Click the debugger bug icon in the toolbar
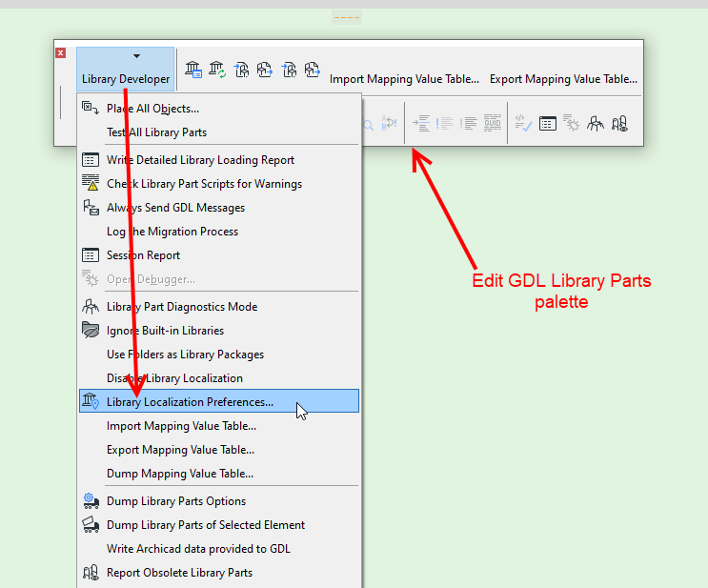This screenshot has height=588, width=708. pos(571,123)
